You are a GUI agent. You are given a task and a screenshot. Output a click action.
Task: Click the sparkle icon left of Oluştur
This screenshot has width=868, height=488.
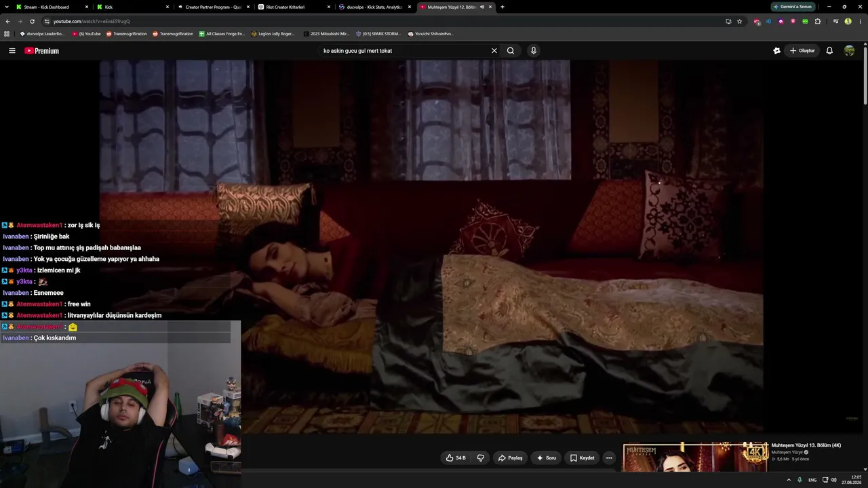pyautogui.click(x=777, y=51)
